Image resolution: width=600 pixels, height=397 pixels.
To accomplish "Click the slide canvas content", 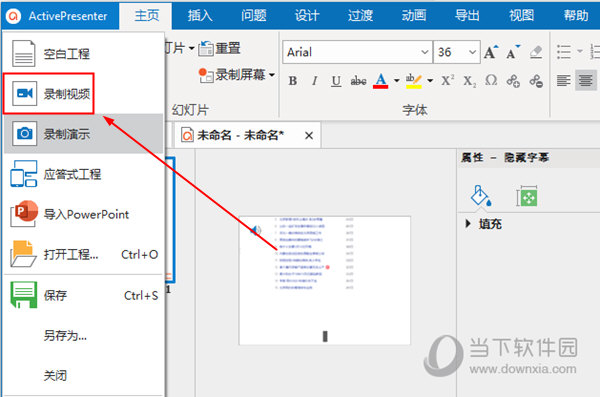I will [324, 281].
